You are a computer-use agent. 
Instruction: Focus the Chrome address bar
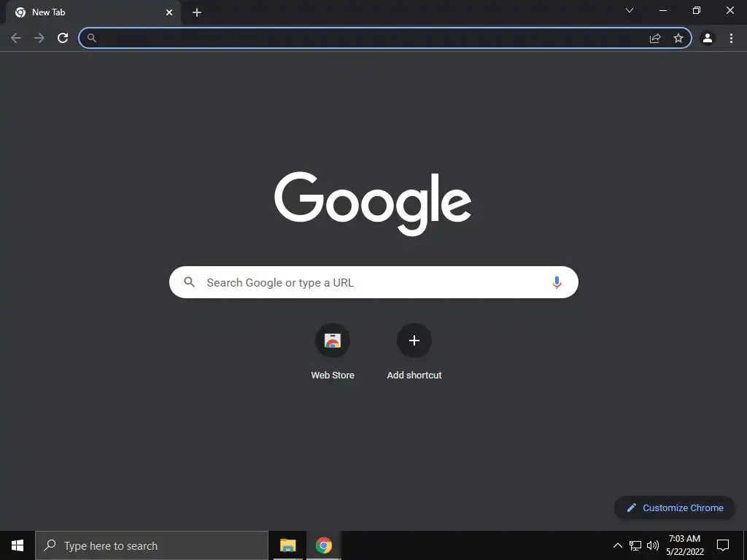click(x=385, y=38)
